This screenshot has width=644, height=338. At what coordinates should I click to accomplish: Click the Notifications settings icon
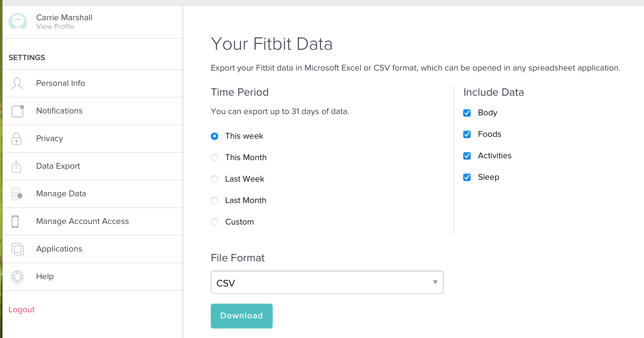(17, 111)
